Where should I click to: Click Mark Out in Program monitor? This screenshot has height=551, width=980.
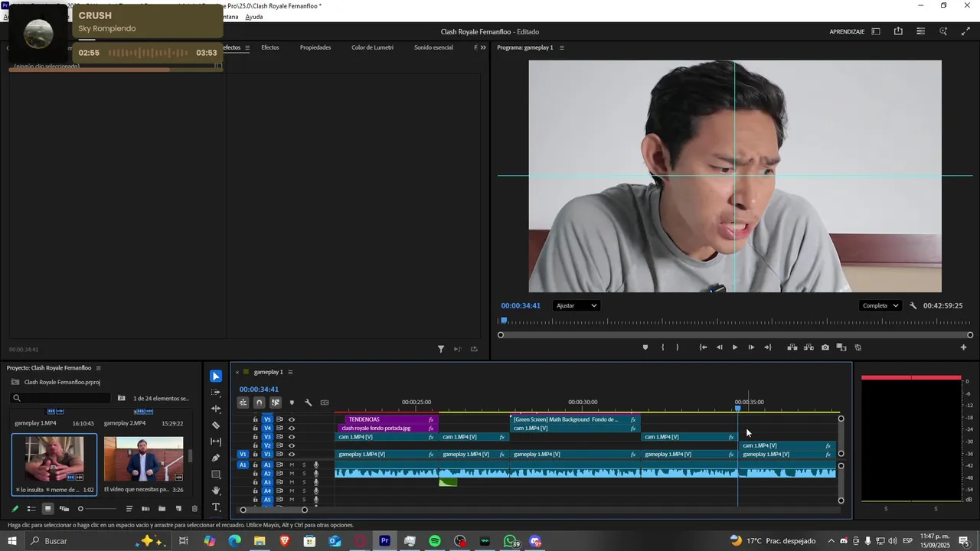[678, 347]
